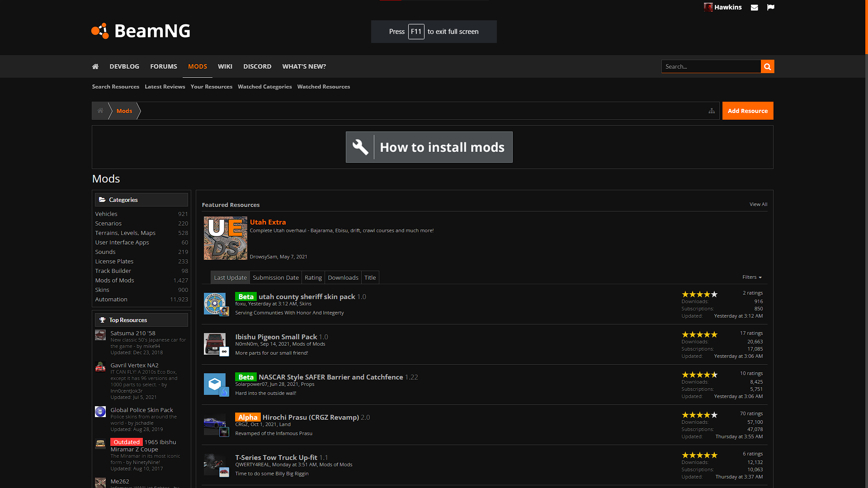Sort resources by Downloads tab

tap(343, 277)
